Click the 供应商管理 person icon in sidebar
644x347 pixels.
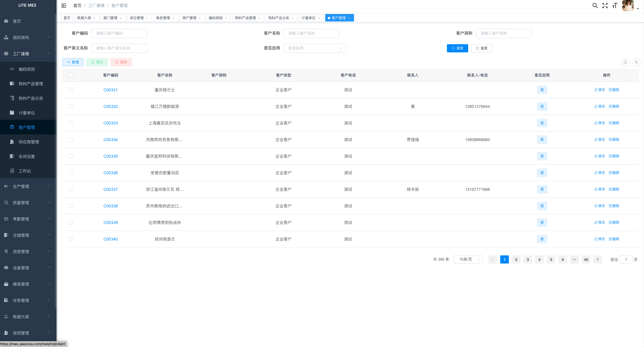(x=12, y=142)
